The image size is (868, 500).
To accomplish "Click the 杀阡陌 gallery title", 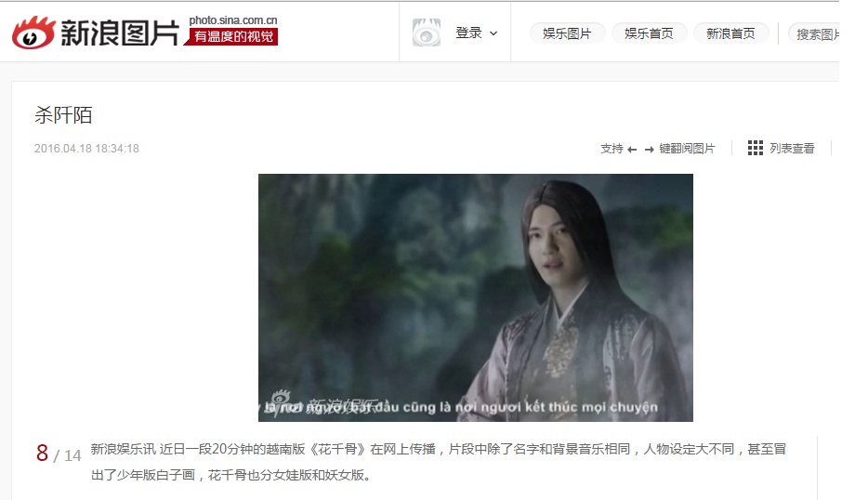I will (63, 115).
